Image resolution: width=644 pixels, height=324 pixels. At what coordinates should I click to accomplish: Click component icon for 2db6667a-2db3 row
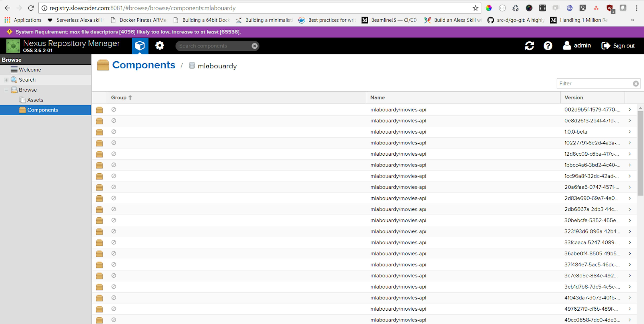(99, 209)
